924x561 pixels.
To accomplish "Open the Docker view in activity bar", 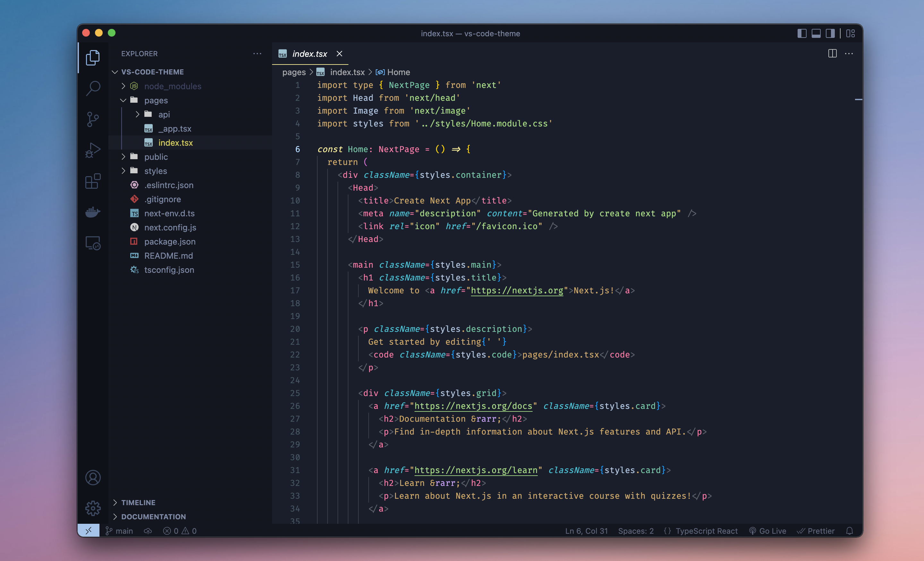I will pos(93,212).
